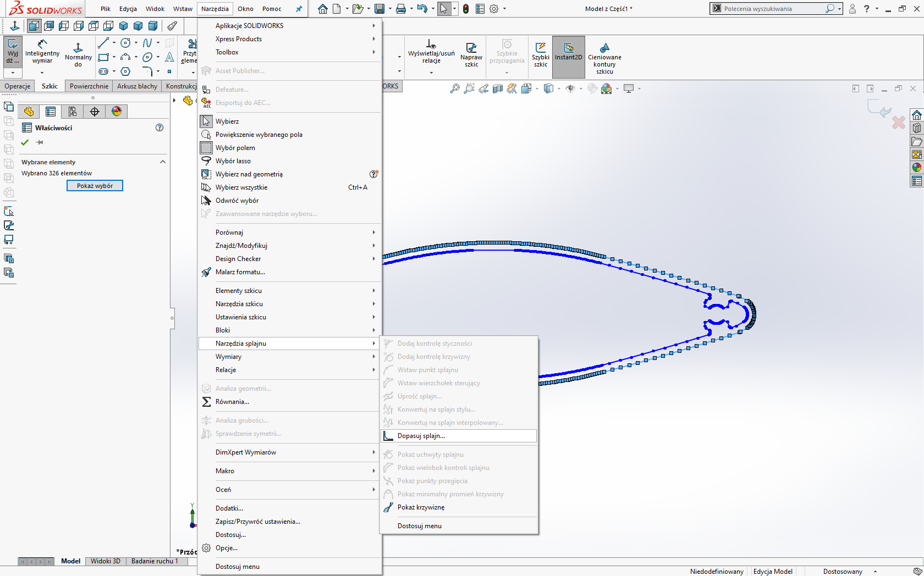Image resolution: width=924 pixels, height=576 pixels.
Task: Click the Pokaż wybór button
Action: click(x=95, y=186)
